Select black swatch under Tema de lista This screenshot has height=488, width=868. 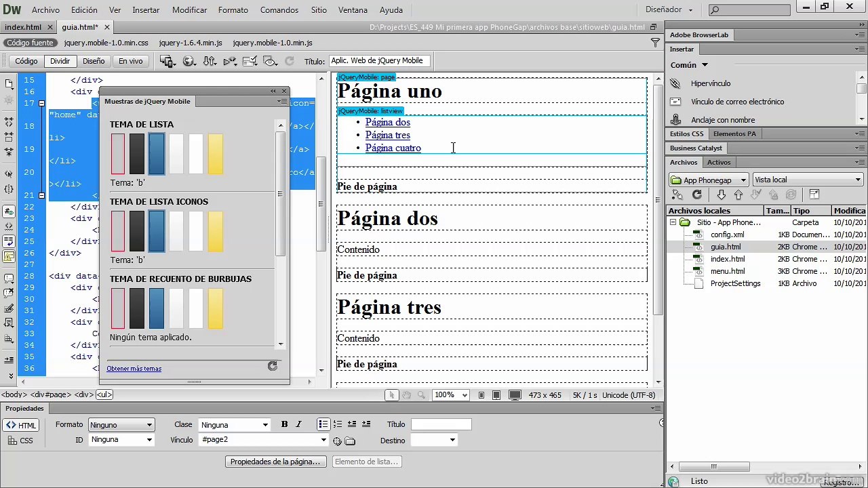[x=137, y=154]
